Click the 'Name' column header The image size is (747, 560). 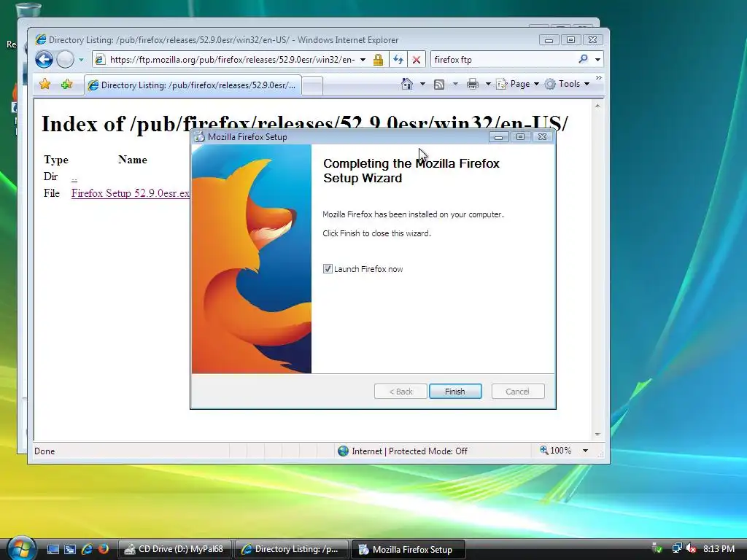coord(133,160)
